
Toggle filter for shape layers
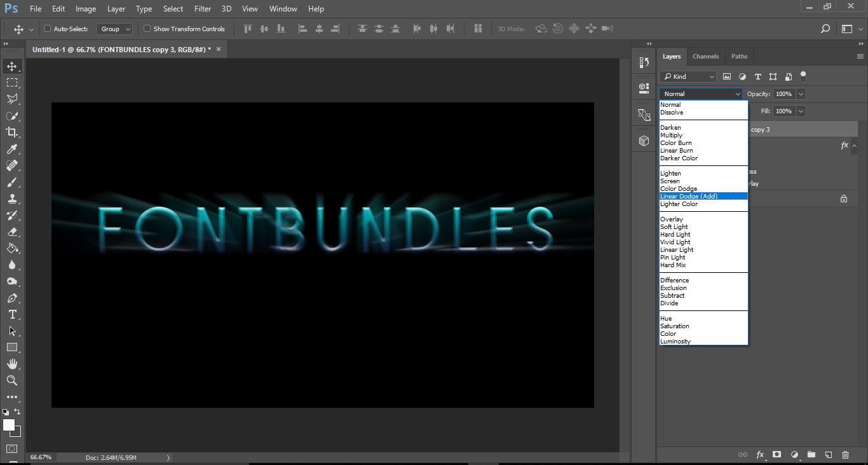click(x=773, y=76)
